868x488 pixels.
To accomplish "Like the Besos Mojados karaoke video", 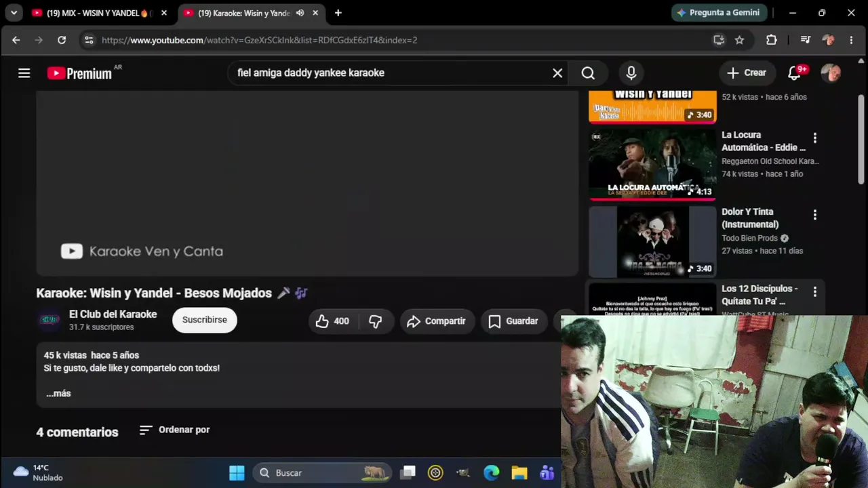I will pyautogui.click(x=332, y=321).
